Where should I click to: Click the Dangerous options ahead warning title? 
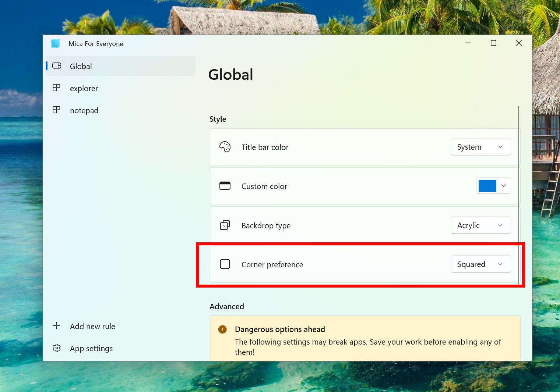(x=280, y=329)
